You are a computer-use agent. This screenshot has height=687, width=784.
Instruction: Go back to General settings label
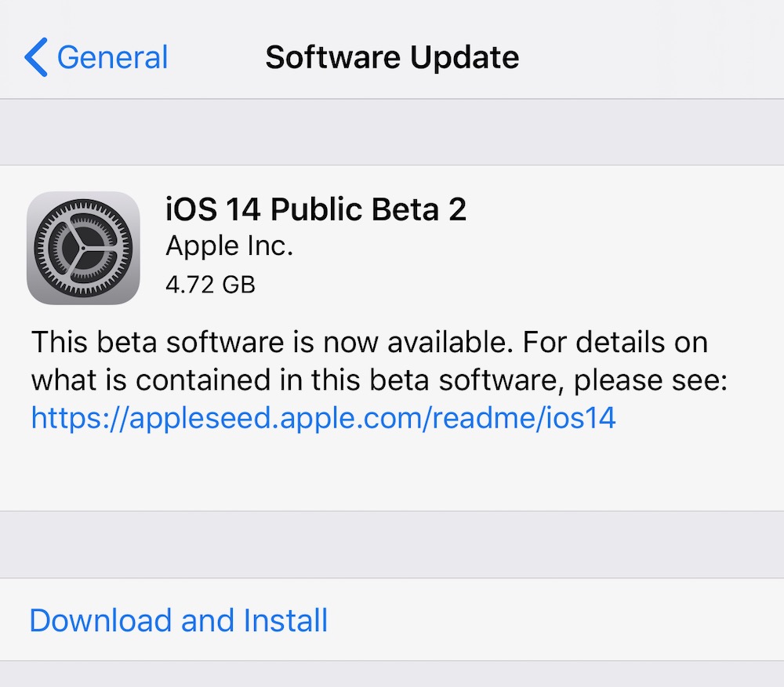pos(112,58)
